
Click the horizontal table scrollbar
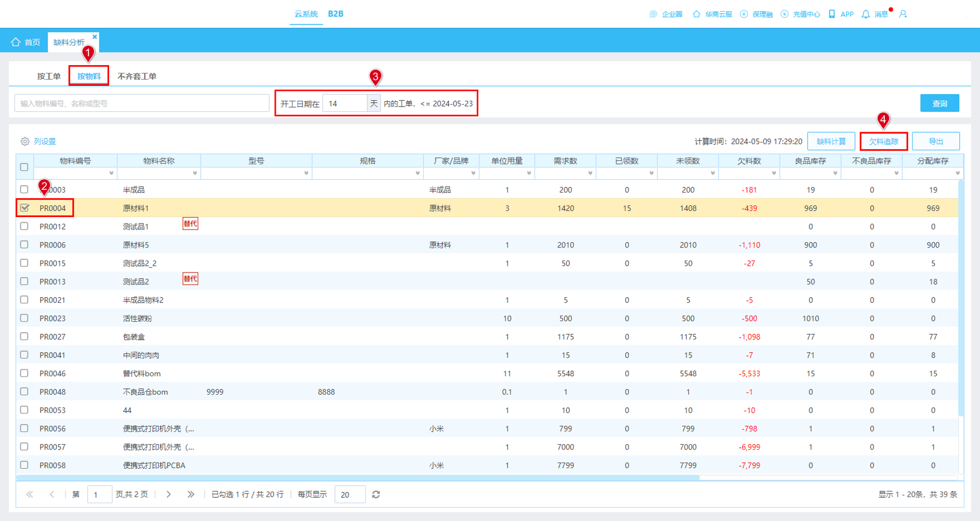(x=358, y=478)
